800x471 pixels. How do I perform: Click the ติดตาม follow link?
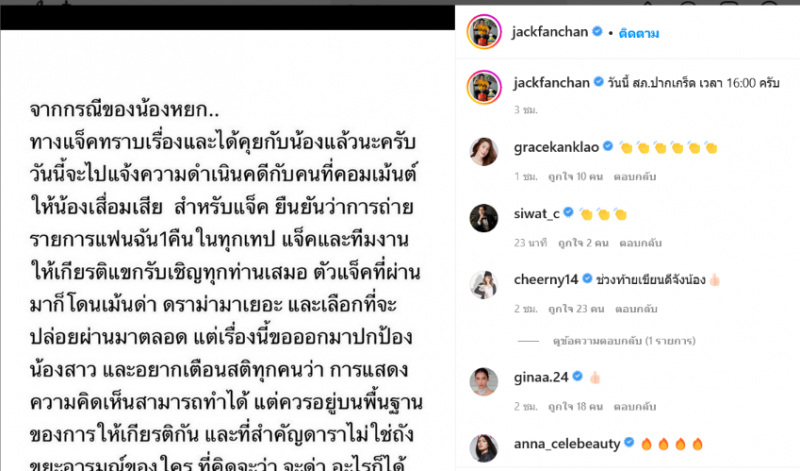(639, 33)
